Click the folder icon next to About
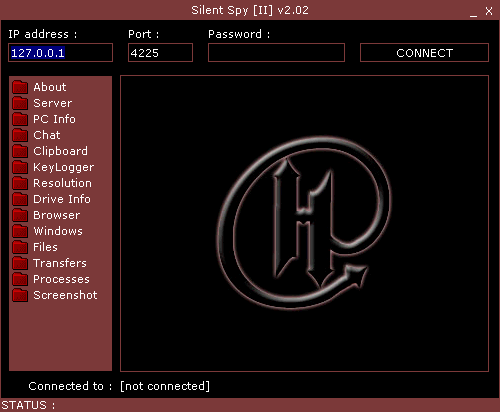Image resolution: width=500 pixels, height=412 pixels. (x=20, y=87)
